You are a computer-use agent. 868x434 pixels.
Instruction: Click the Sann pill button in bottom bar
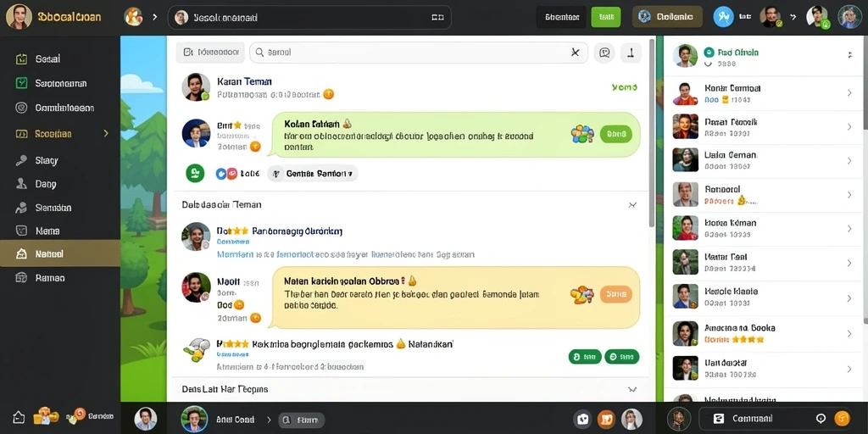(x=302, y=420)
